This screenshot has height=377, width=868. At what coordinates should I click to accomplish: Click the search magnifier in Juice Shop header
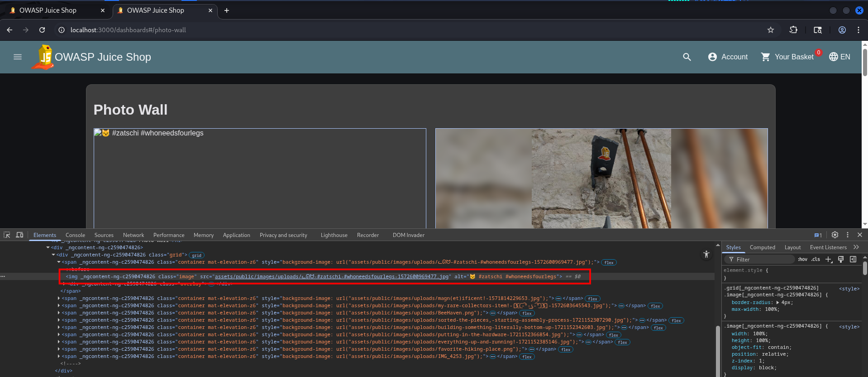coord(687,57)
